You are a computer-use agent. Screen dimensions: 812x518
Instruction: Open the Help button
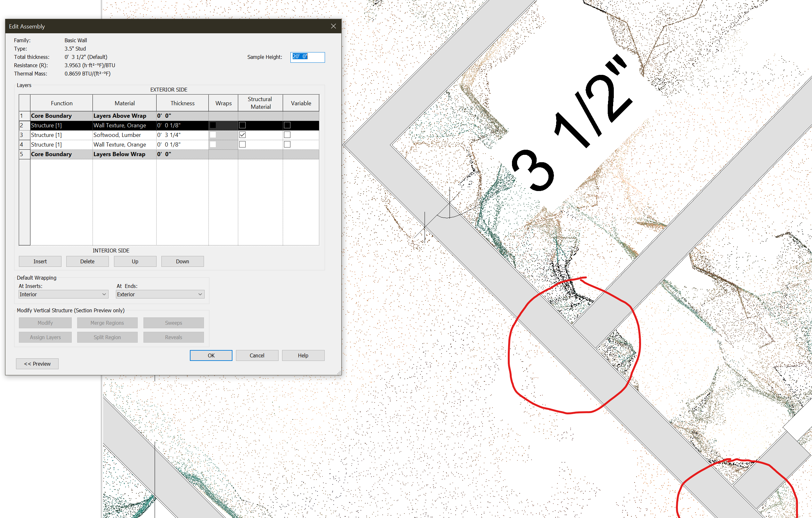(x=303, y=355)
